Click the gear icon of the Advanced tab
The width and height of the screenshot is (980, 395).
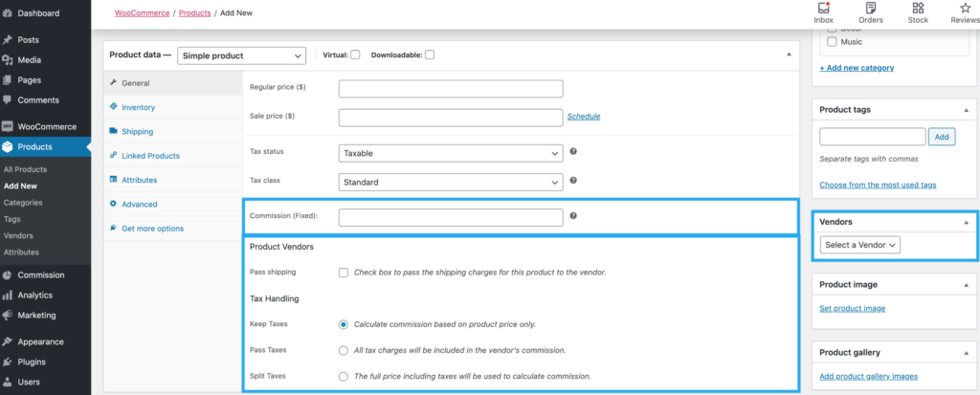pos(113,204)
